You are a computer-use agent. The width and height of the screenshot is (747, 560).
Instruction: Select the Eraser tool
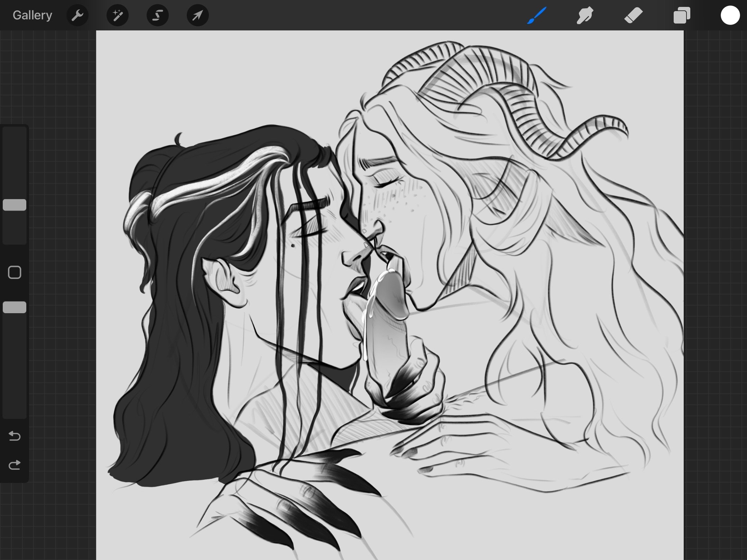pyautogui.click(x=633, y=16)
